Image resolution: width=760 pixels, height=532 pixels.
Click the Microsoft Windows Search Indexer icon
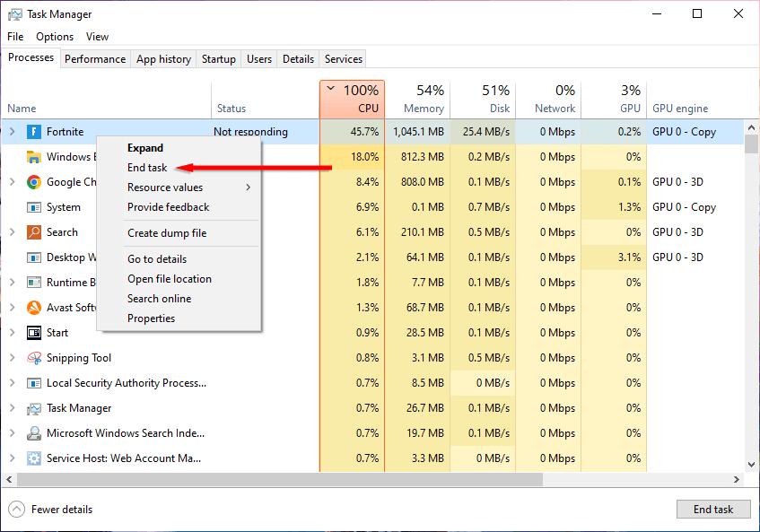click(34, 433)
